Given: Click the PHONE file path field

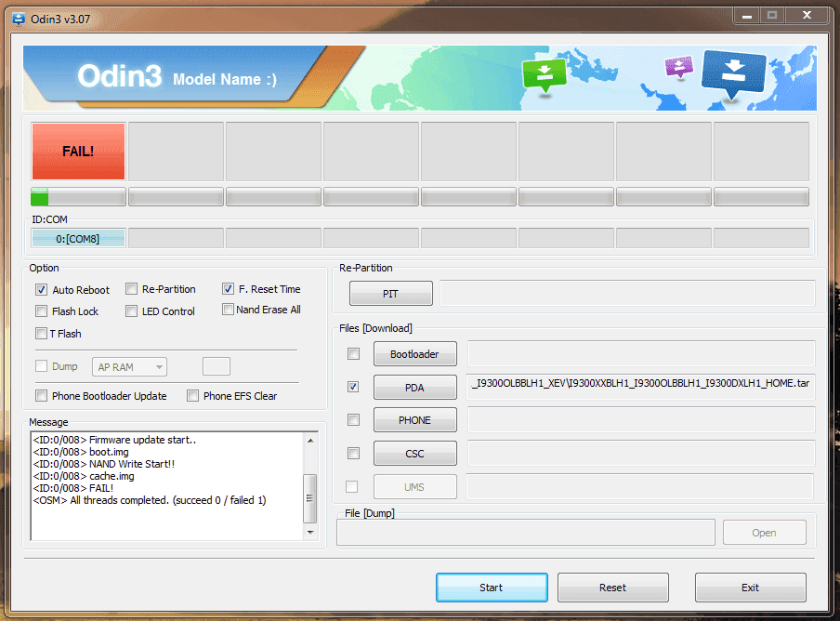Looking at the screenshot, I should [x=641, y=420].
